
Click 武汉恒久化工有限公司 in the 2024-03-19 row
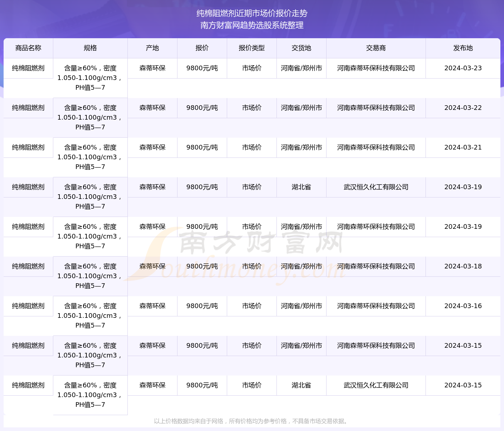376,187
